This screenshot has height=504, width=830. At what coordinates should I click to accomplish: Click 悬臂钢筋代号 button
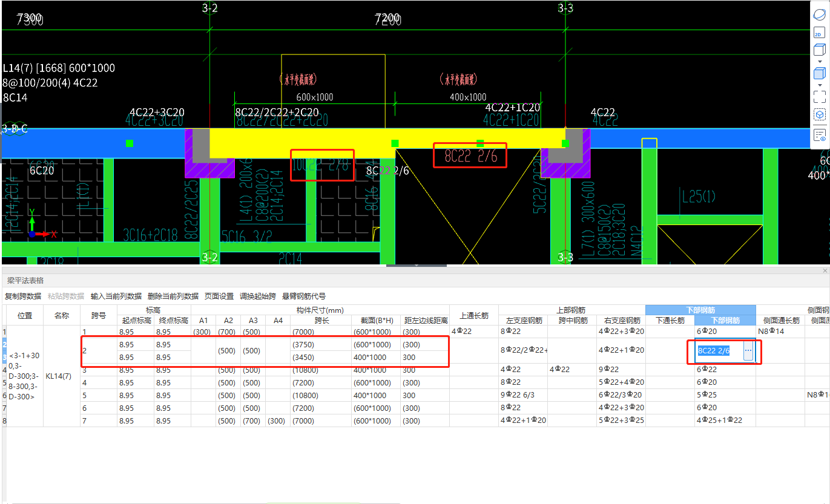(304, 296)
